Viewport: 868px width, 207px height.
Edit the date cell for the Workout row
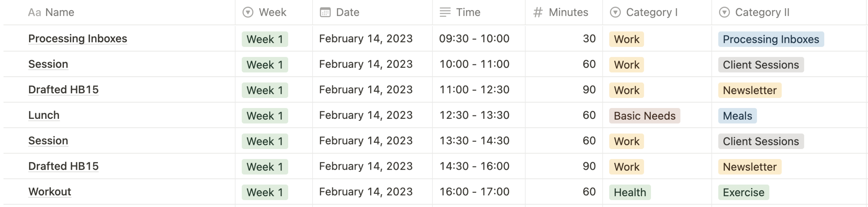pos(366,191)
